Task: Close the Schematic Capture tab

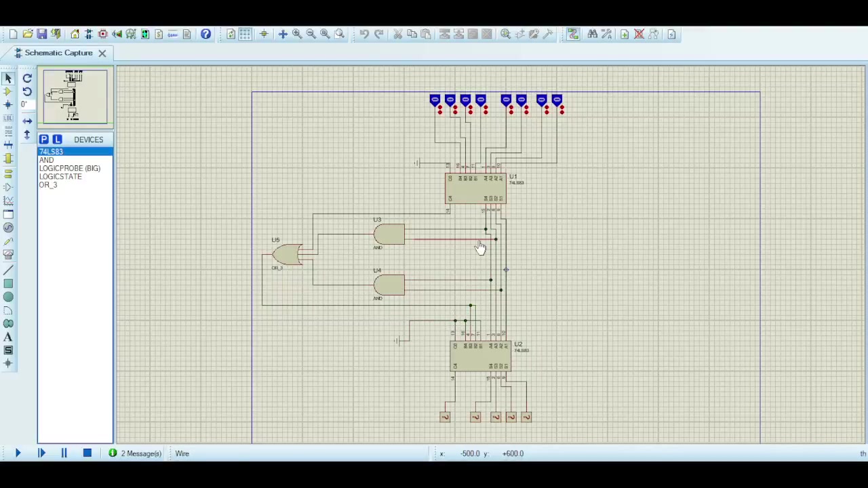Action: click(x=102, y=53)
